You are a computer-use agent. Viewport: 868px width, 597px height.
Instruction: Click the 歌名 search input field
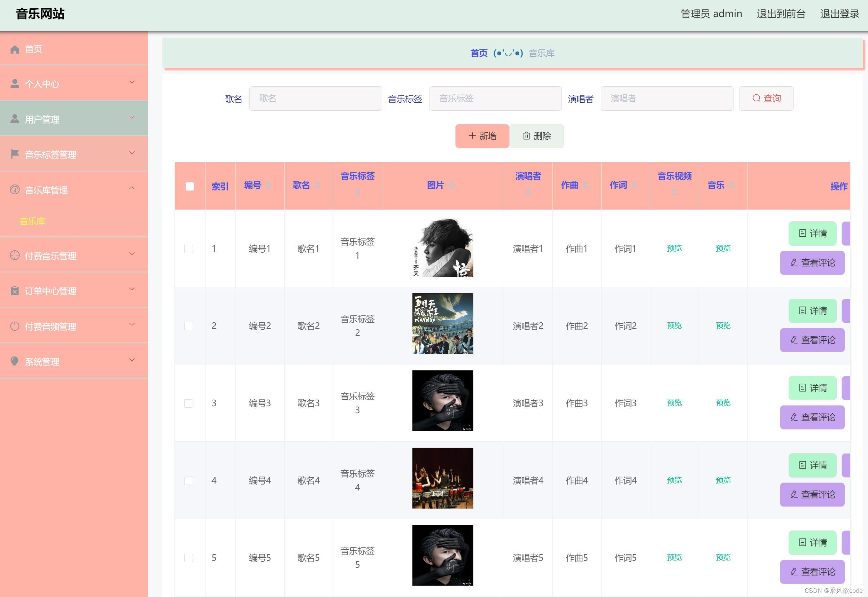tap(315, 99)
